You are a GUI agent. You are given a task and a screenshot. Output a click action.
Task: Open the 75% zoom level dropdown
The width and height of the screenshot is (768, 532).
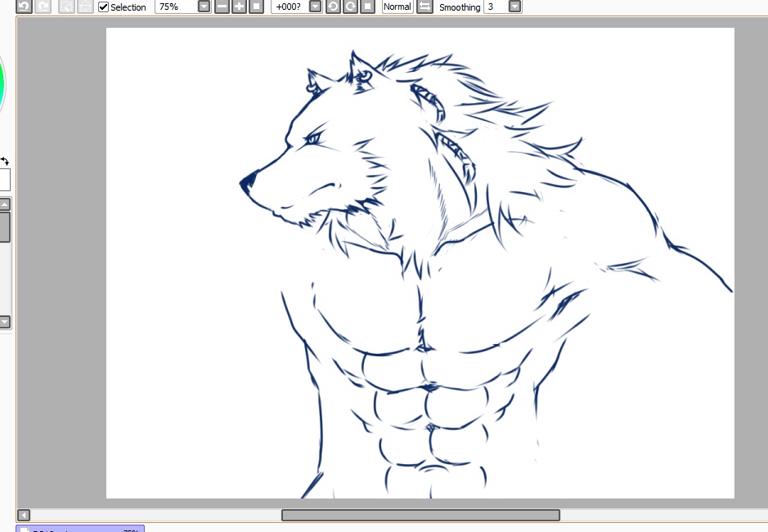[x=204, y=7]
